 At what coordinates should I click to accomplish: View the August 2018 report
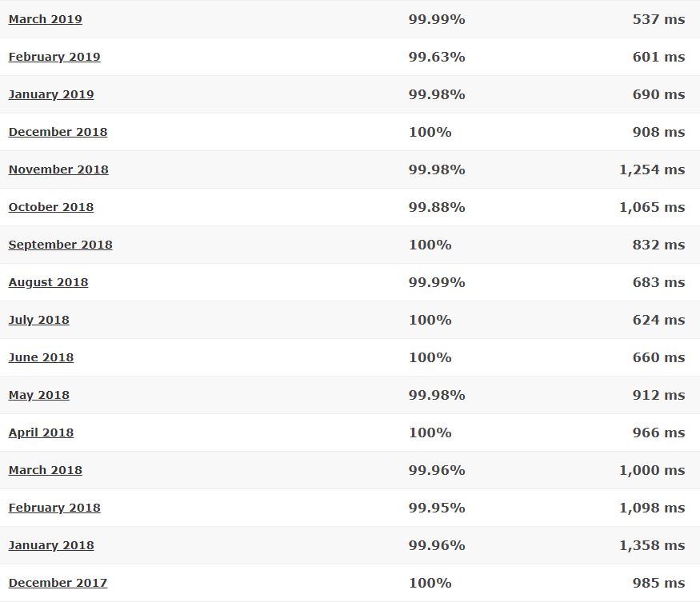pos(48,282)
